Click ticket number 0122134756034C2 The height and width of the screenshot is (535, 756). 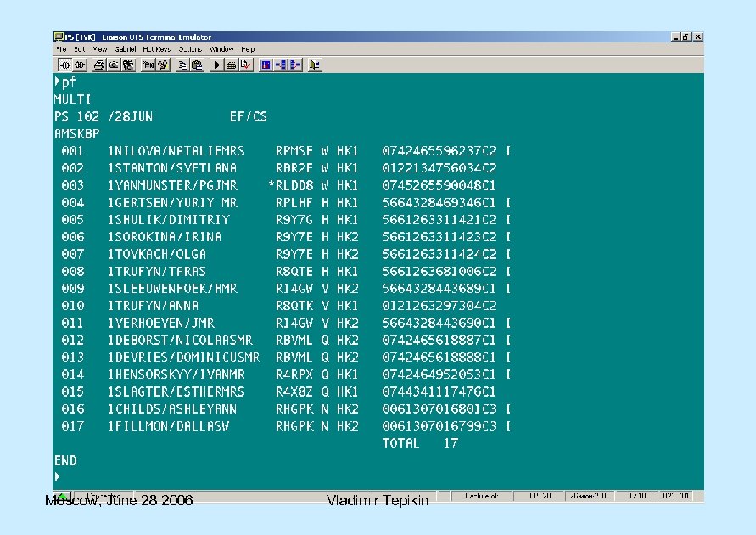pos(439,168)
